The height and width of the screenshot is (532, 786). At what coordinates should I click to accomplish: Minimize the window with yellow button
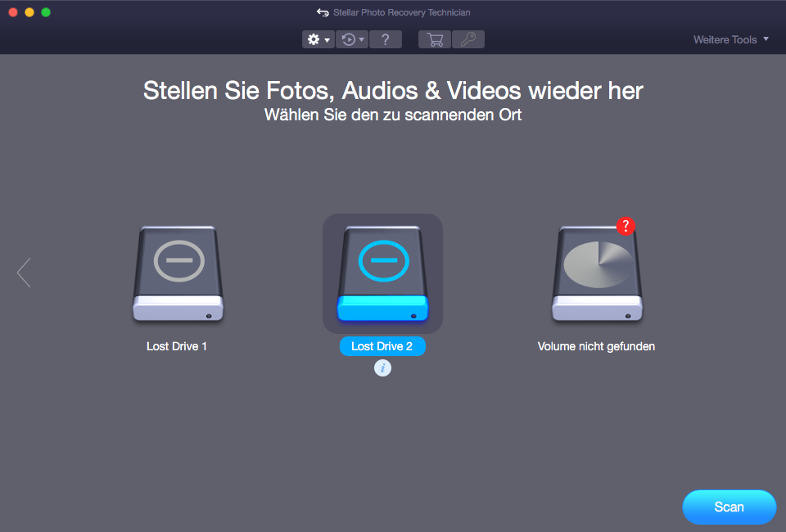coord(29,12)
